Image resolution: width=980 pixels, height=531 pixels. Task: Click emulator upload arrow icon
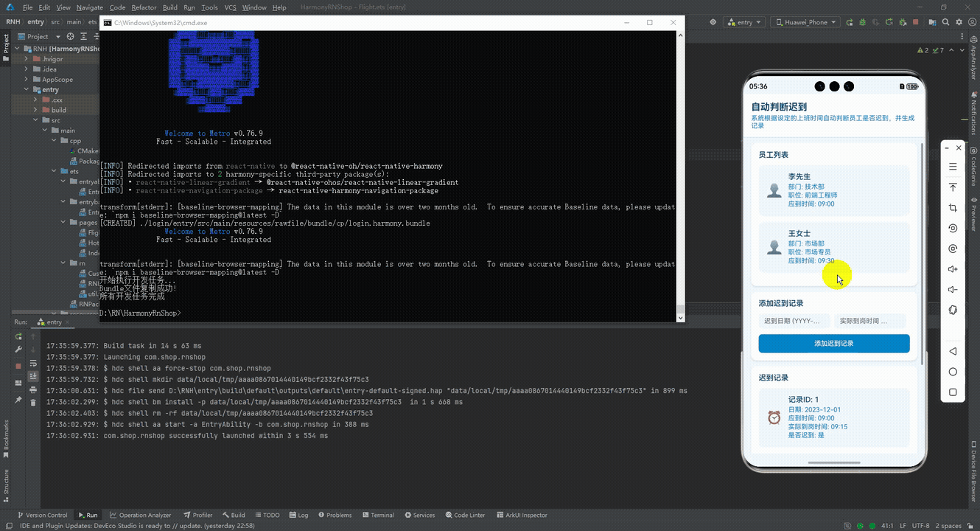point(953,187)
